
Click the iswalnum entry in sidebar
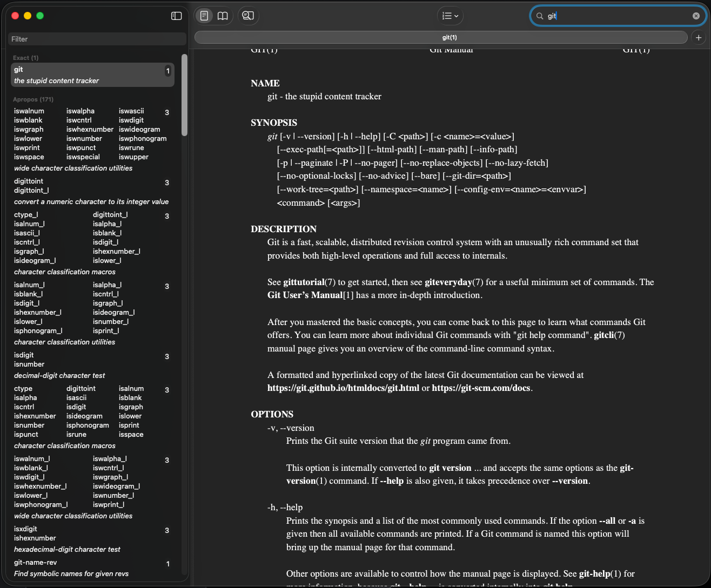[x=29, y=111]
